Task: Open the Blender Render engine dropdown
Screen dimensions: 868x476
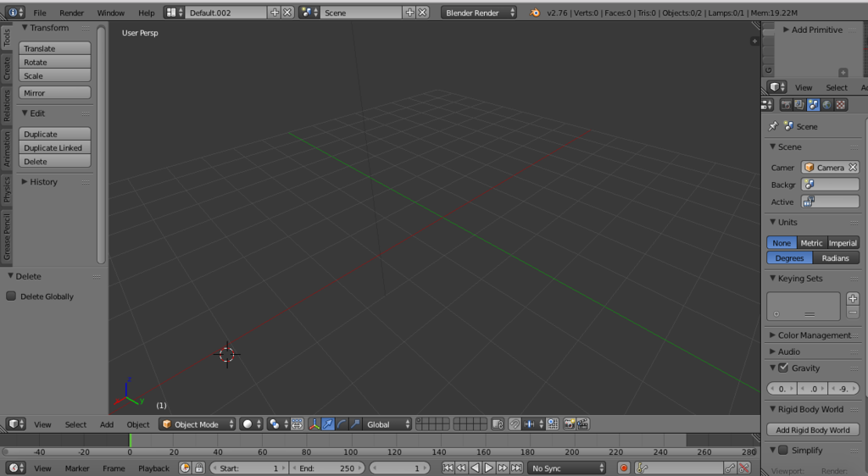Action: click(479, 12)
